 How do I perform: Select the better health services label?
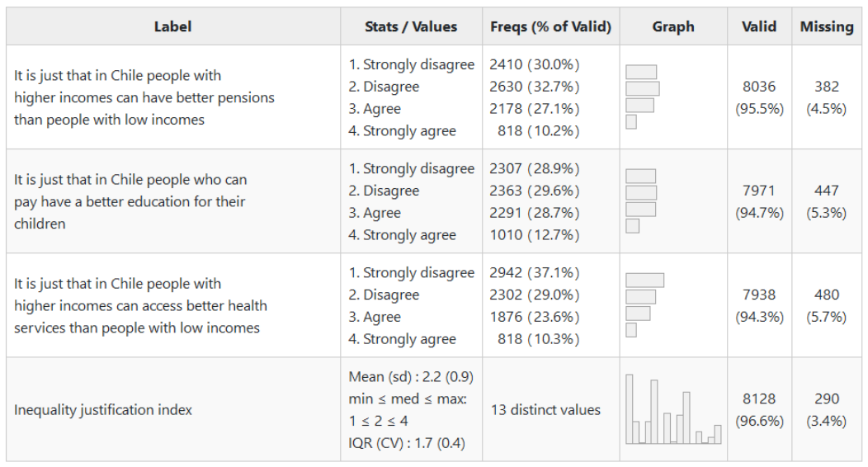(140, 305)
